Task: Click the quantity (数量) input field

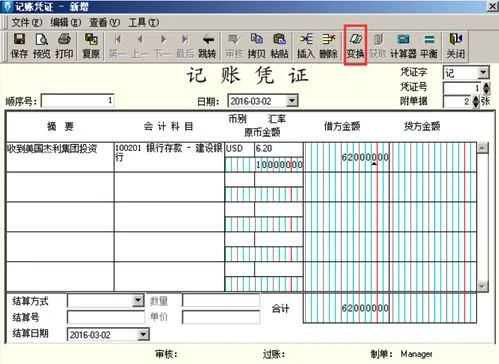Action: tap(221, 301)
